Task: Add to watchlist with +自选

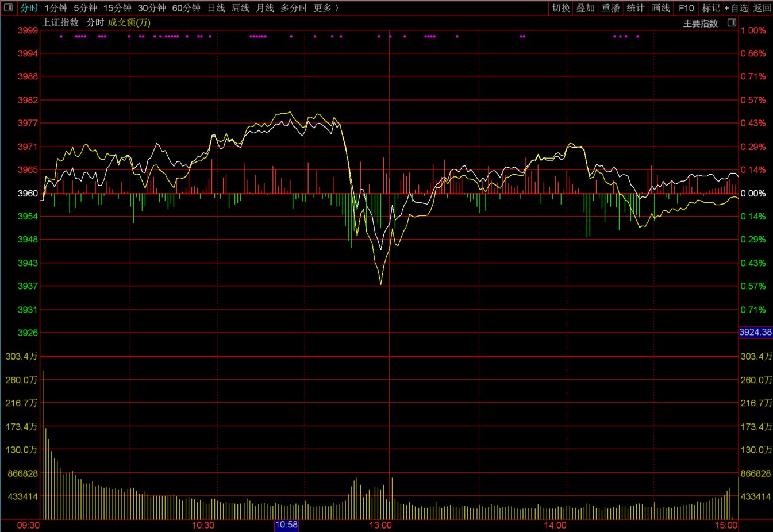Action: click(736, 8)
